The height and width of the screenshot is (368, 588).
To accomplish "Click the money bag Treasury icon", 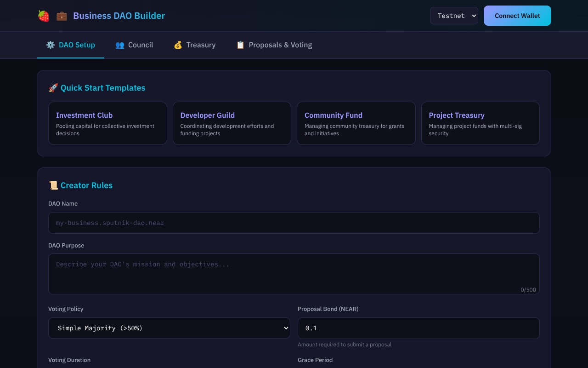I will click(x=178, y=45).
